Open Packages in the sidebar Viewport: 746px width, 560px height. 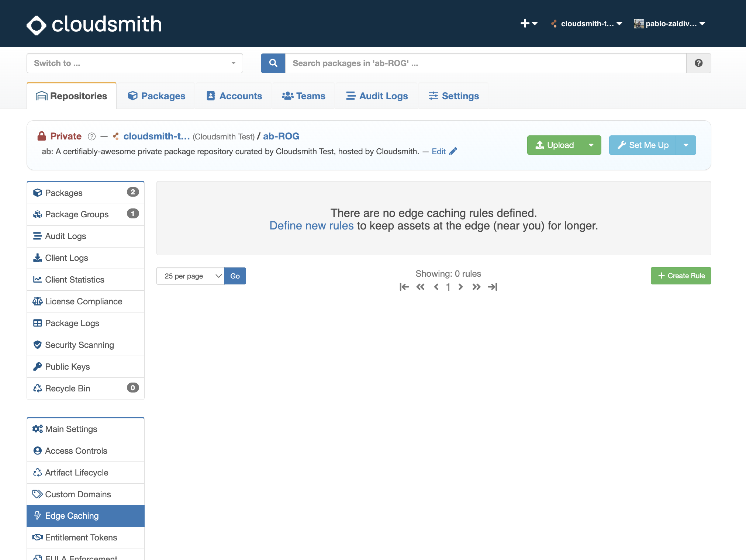coord(86,193)
